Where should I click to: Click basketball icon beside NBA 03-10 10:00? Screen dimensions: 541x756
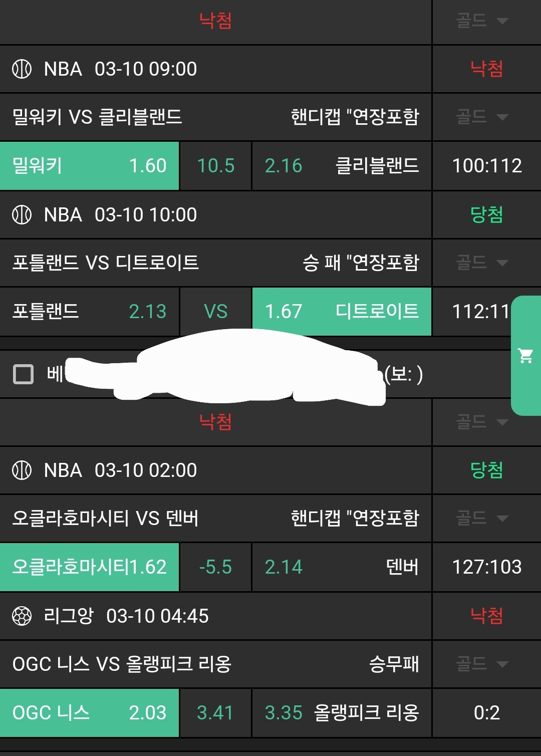[22, 215]
